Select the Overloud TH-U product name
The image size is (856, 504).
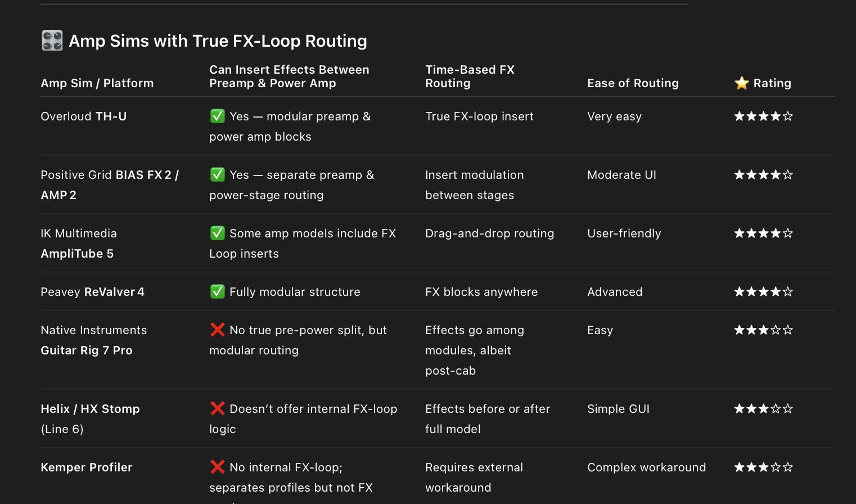pyautogui.click(x=84, y=116)
